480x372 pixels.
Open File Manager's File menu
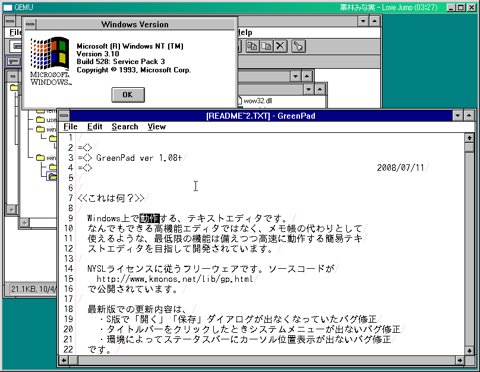[x=15, y=32]
